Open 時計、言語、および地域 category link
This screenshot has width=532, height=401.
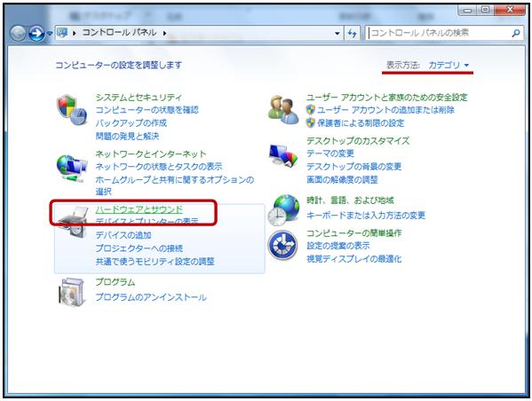(x=350, y=200)
